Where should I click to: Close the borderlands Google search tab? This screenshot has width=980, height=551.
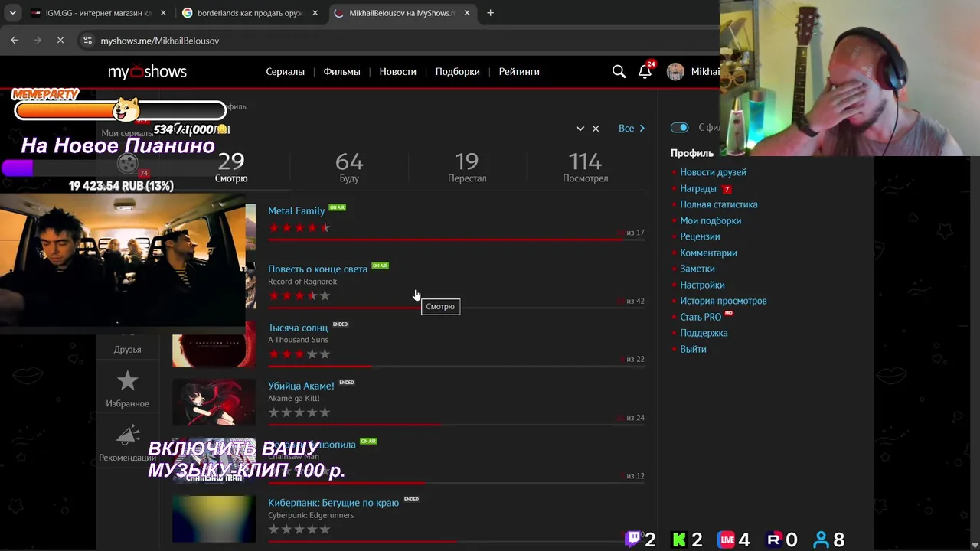coord(315,13)
